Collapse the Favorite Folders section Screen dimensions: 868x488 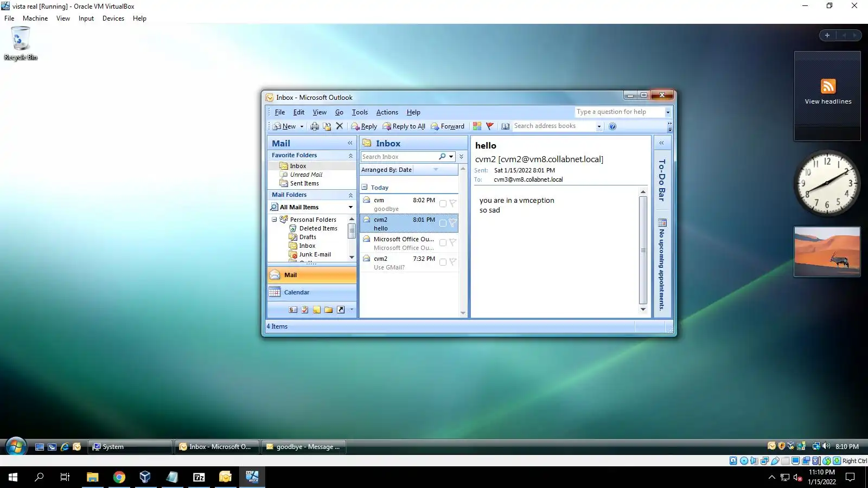click(x=350, y=156)
